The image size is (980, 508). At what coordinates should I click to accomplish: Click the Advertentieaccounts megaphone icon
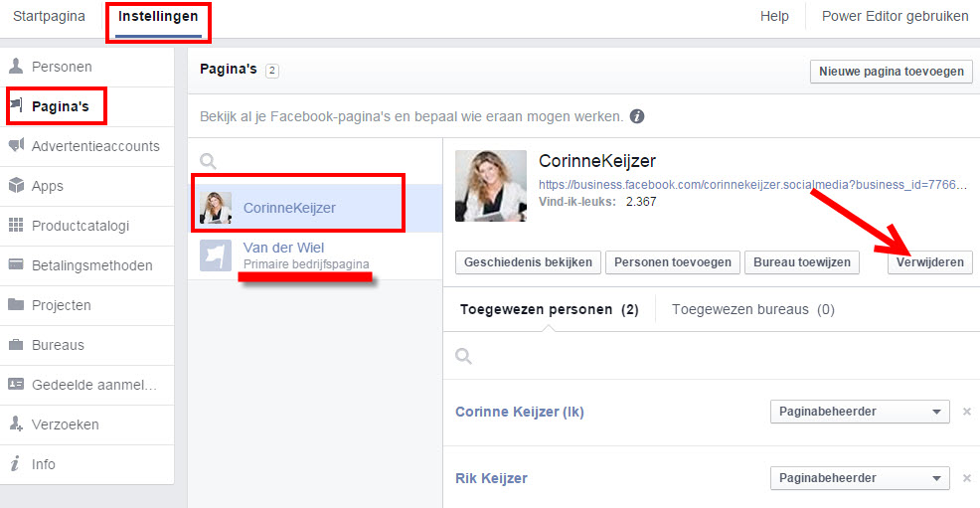click(16, 146)
